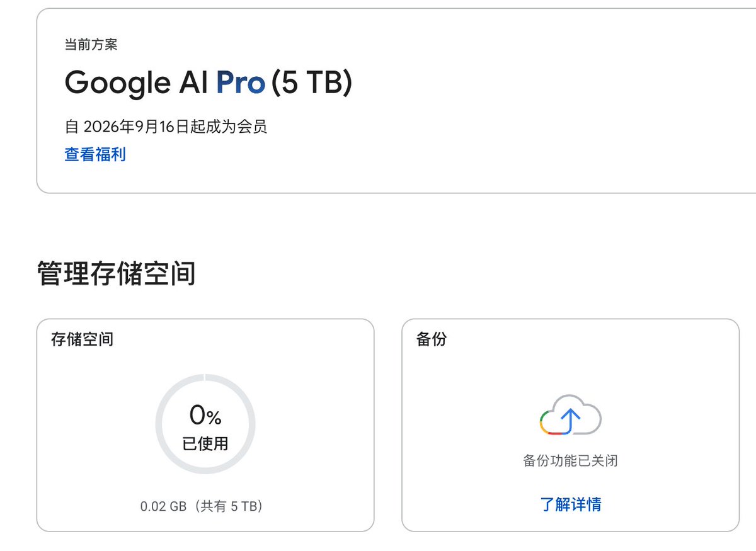
Task: Click the 管理存储空间 section heading
Action: click(117, 274)
